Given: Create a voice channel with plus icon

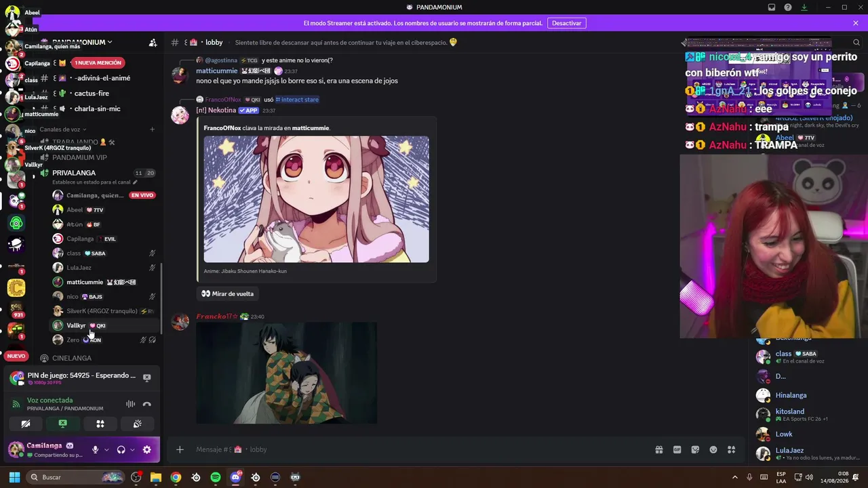Looking at the screenshot, I should tap(152, 129).
